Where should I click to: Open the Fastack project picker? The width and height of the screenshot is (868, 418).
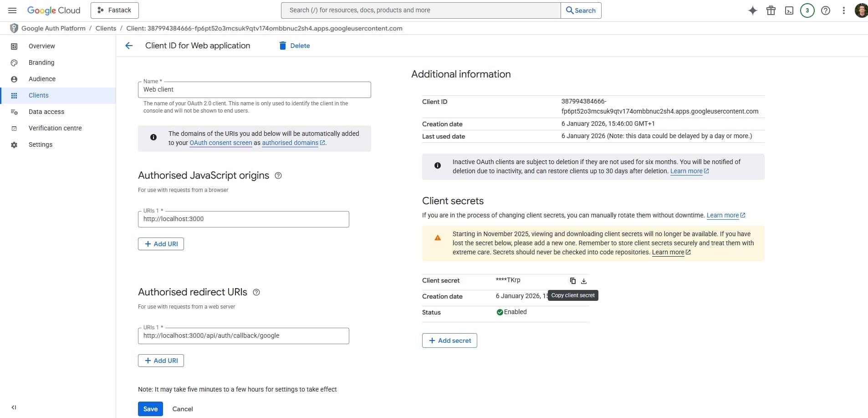[115, 10]
